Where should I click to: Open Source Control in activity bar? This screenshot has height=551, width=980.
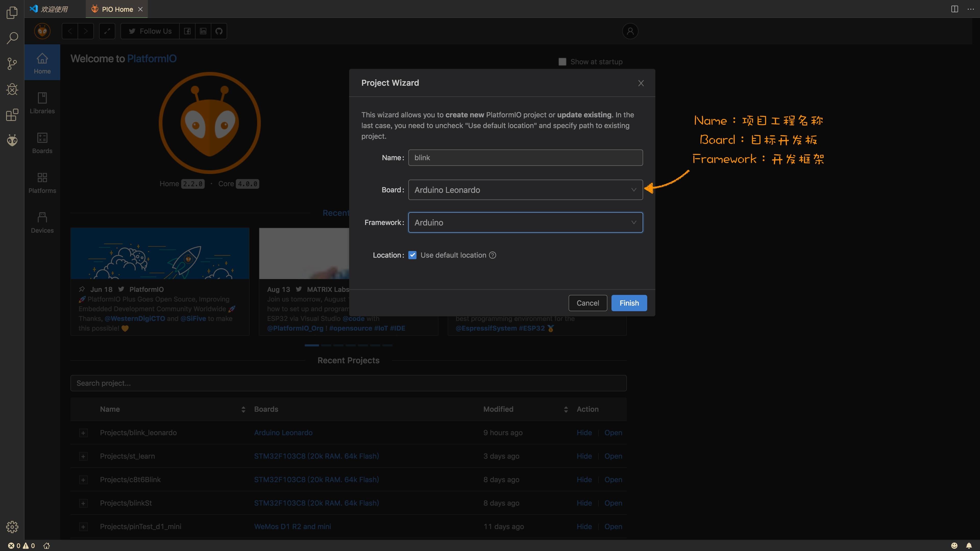coord(12,64)
